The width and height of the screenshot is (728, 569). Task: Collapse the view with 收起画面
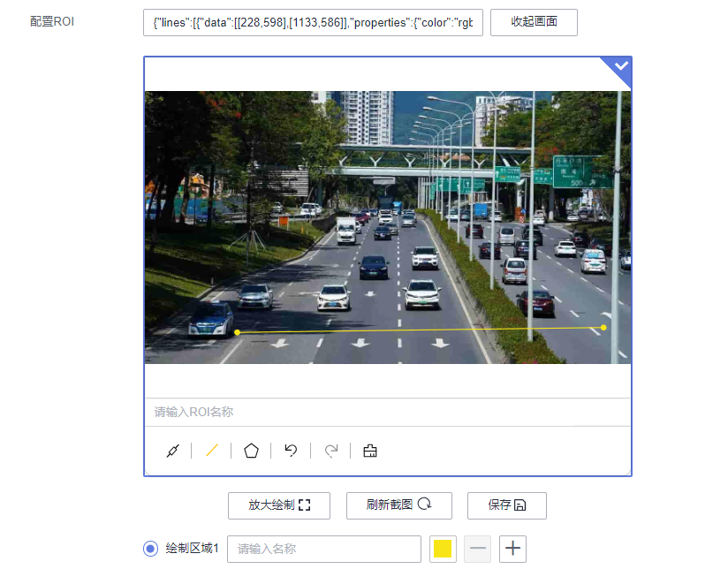534,22
